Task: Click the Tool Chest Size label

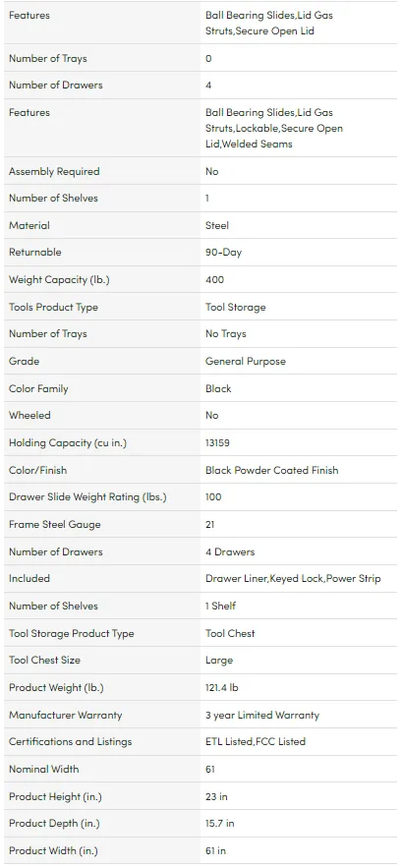Action: tap(45, 660)
